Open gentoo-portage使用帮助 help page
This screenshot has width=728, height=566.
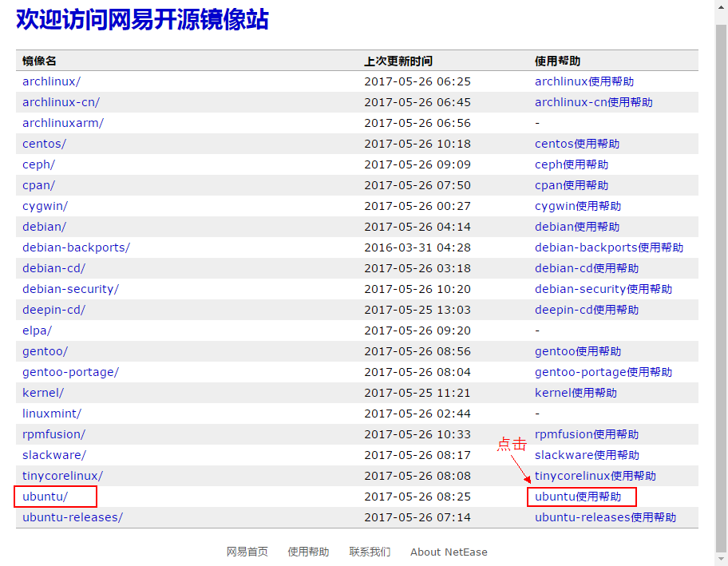click(x=603, y=372)
